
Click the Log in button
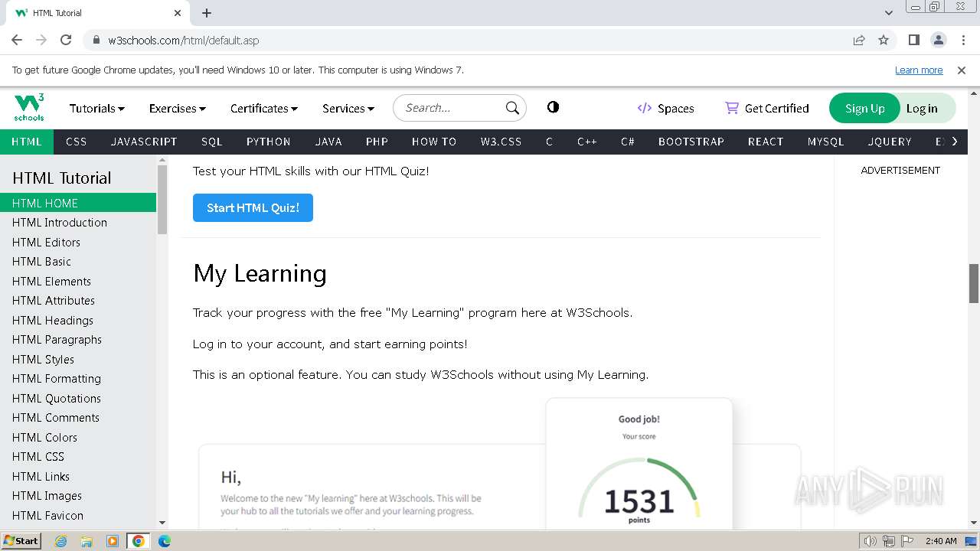(x=923, y=108)
